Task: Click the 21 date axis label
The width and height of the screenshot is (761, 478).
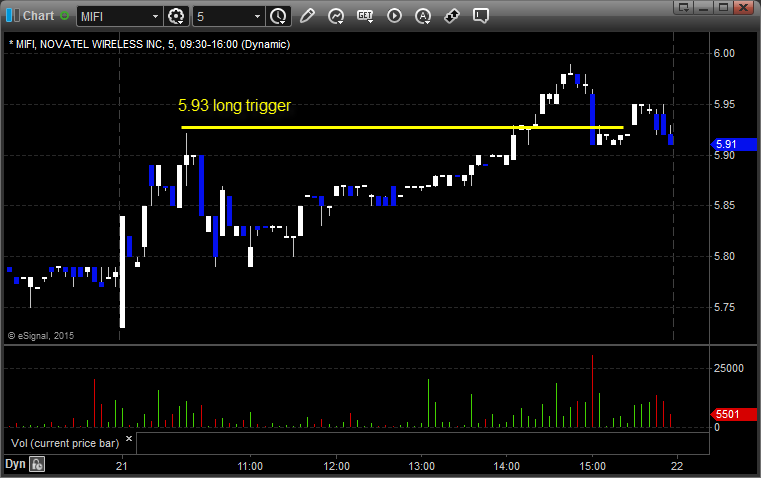Action: click(x=121, y=466)
